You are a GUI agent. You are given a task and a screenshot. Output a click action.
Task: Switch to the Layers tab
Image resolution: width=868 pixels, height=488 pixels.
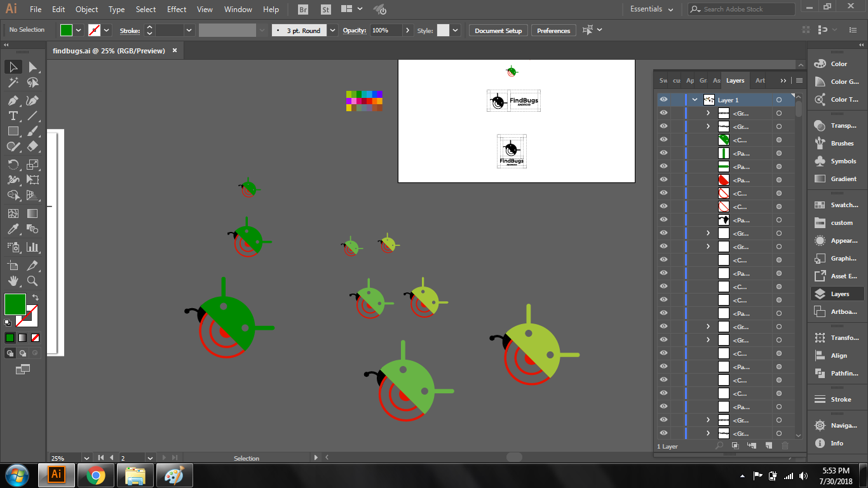(735, 81)
